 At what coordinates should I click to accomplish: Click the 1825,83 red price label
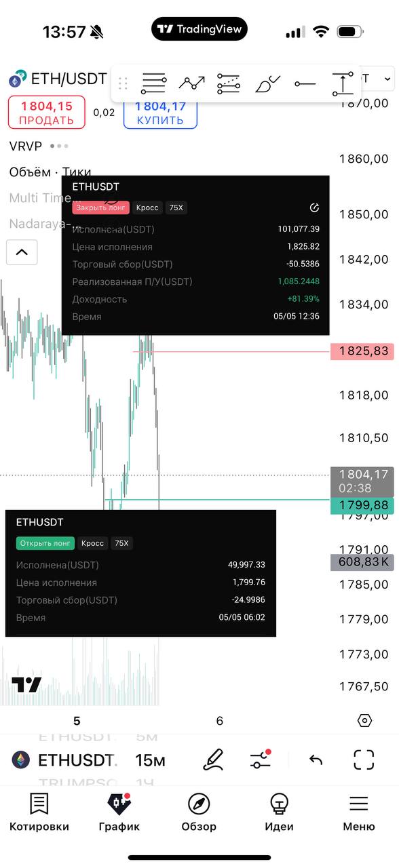point(362,351)
